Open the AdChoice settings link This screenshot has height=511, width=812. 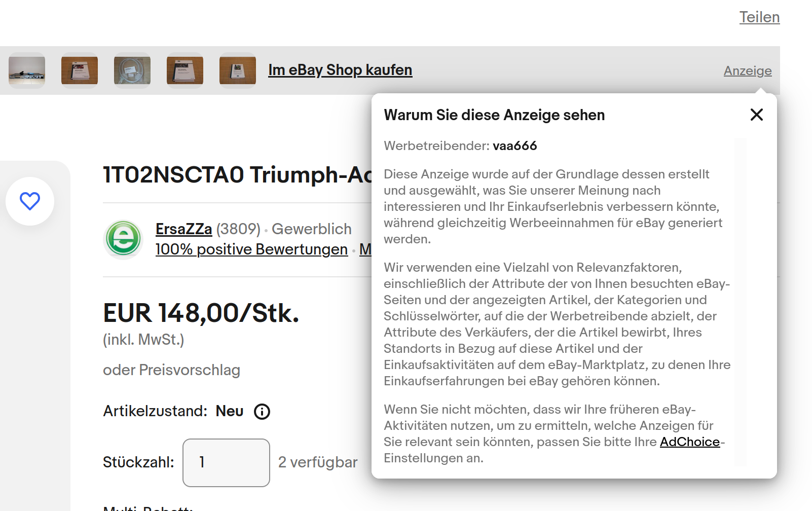click(x=690, y=442)
